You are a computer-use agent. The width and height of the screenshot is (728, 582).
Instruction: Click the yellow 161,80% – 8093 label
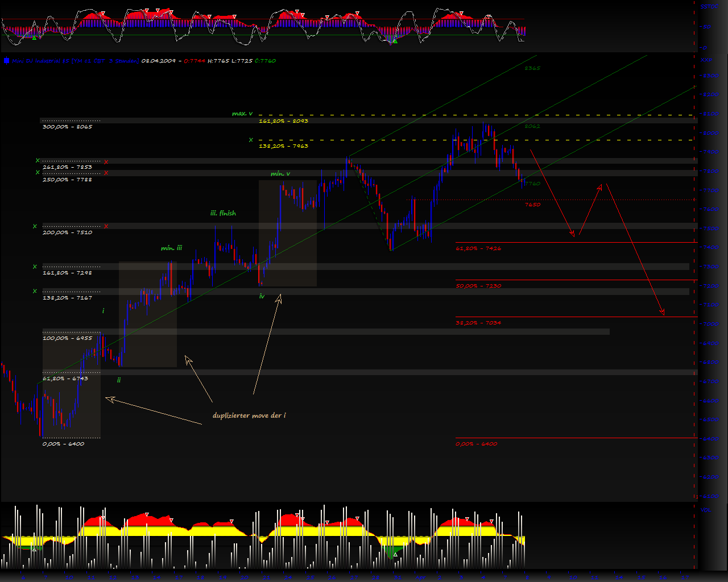[284, 121]
